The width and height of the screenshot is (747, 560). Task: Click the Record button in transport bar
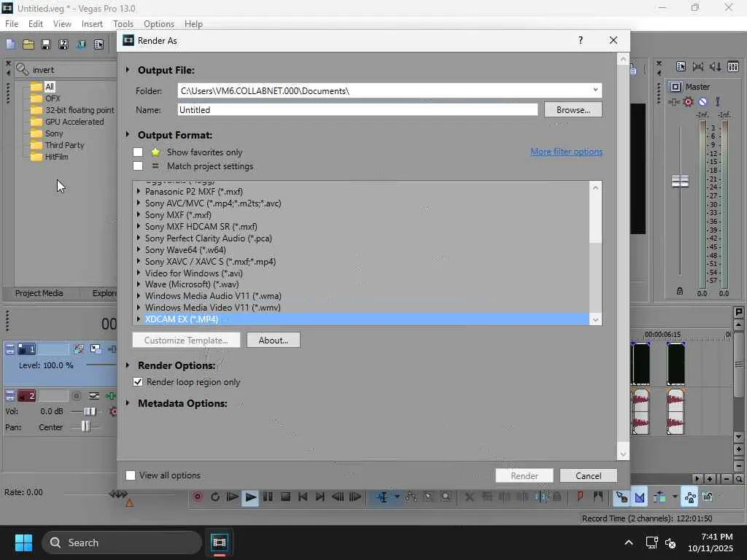198,497
